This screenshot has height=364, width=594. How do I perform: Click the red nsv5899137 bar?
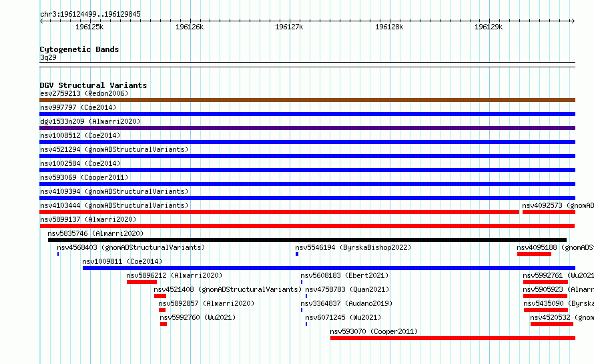307,226
